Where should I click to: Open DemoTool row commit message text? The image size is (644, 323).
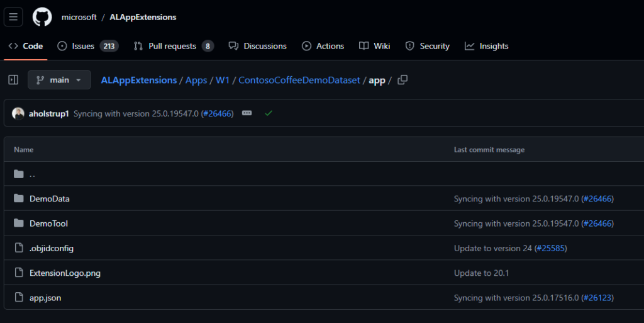(516, 224)
